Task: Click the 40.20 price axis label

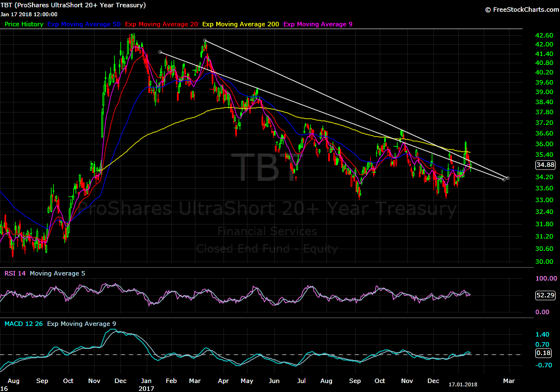Action: pos(544,72)
